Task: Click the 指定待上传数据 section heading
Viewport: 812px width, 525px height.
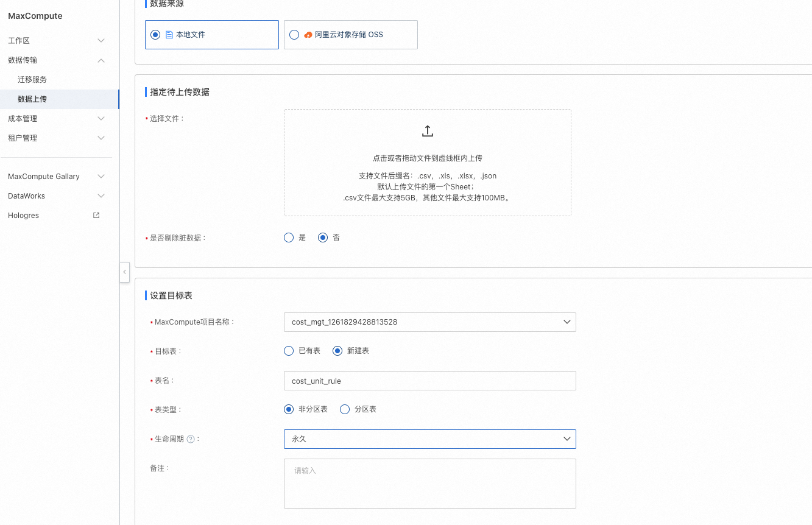Action: 180,92
